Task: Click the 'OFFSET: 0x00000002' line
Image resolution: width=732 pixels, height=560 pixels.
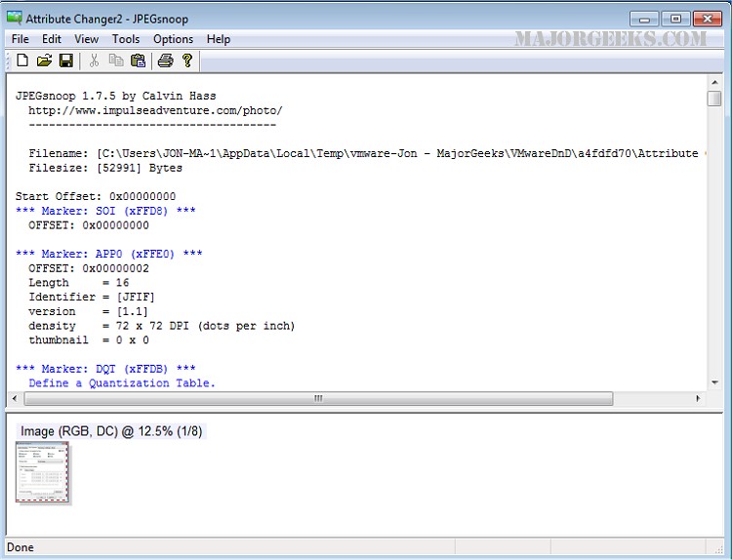Action: (x=89, y=268)
